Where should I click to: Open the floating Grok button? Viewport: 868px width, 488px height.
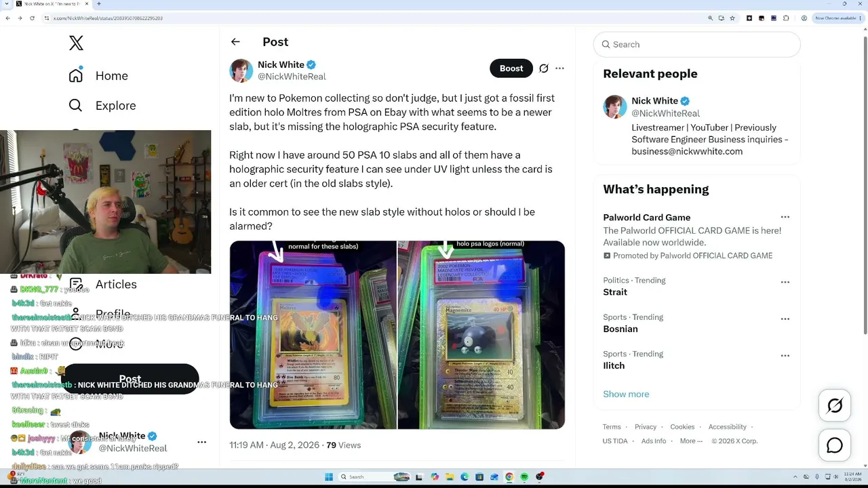835,406
